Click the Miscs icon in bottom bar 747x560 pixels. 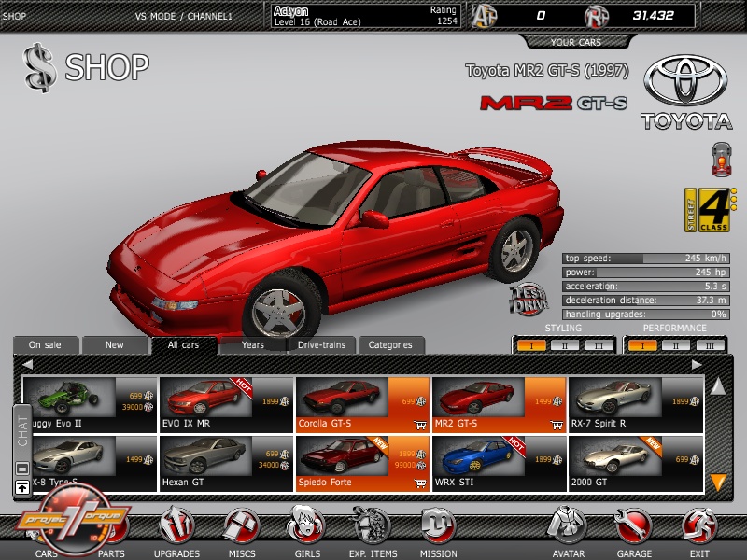click(x=242, y=528)
